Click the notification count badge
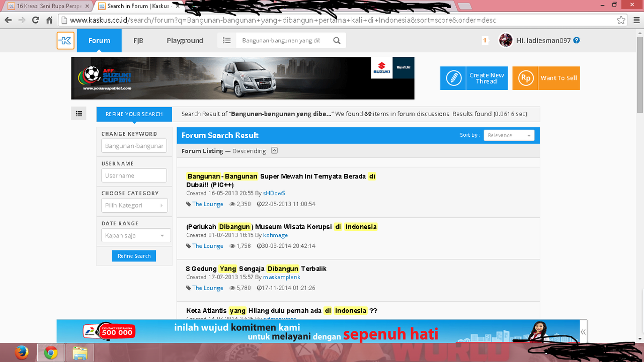 [485, 41]
